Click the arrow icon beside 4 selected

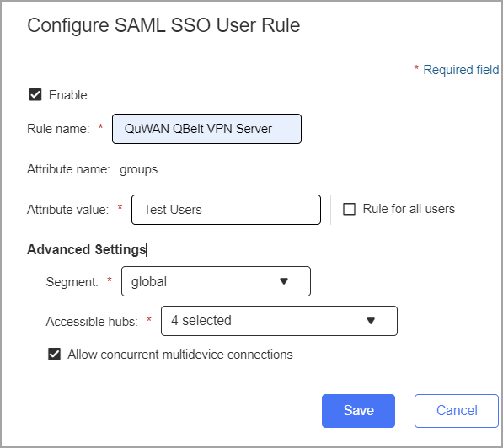(x=371, y=321)
